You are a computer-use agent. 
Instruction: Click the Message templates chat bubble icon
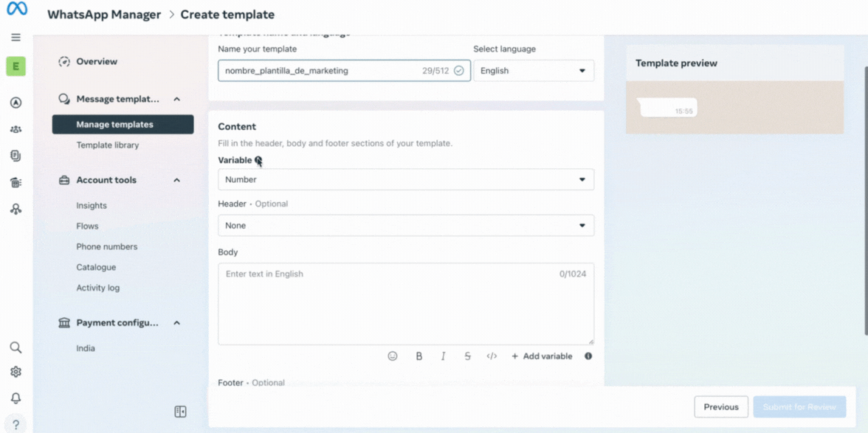65,99
